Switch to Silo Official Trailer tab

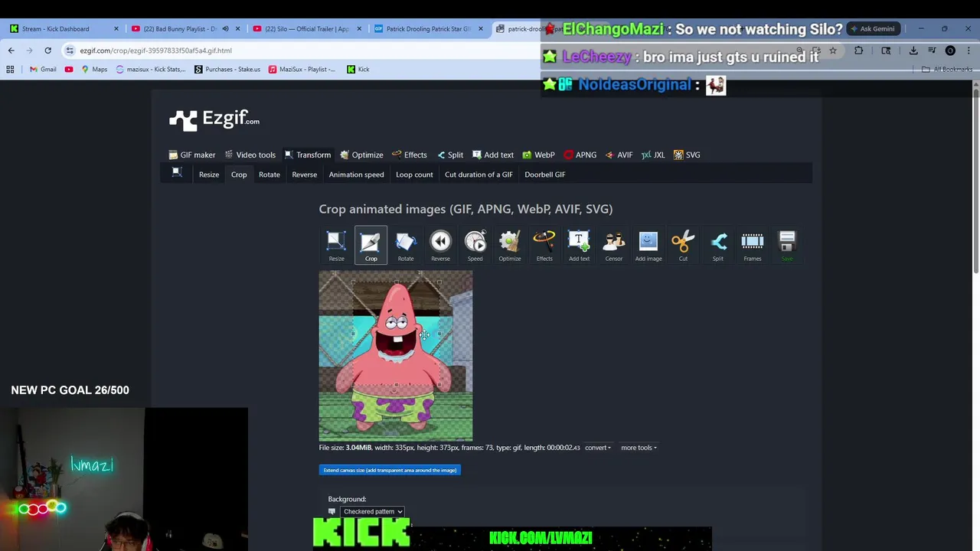pos(306,29)
